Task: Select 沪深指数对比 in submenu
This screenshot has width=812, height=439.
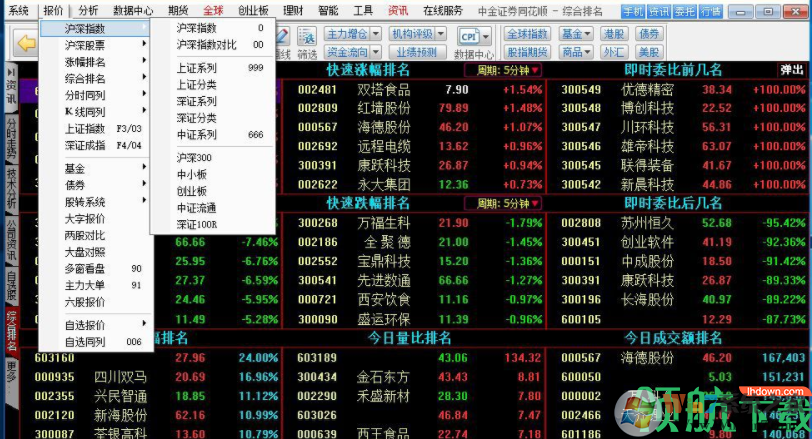Action: pyautogui.click(x=213, y=45)
